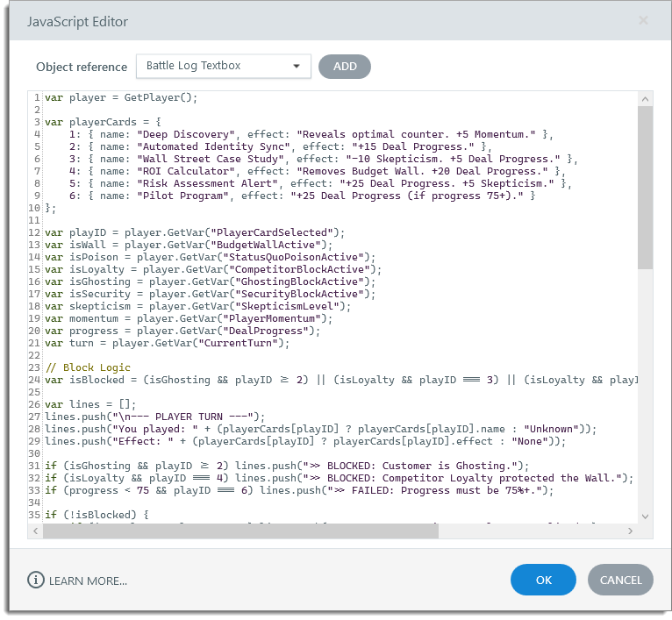Click the 'var player = GetPlayer();' line
The width and height of the screenshot is (672, 620).
(121, 97)
